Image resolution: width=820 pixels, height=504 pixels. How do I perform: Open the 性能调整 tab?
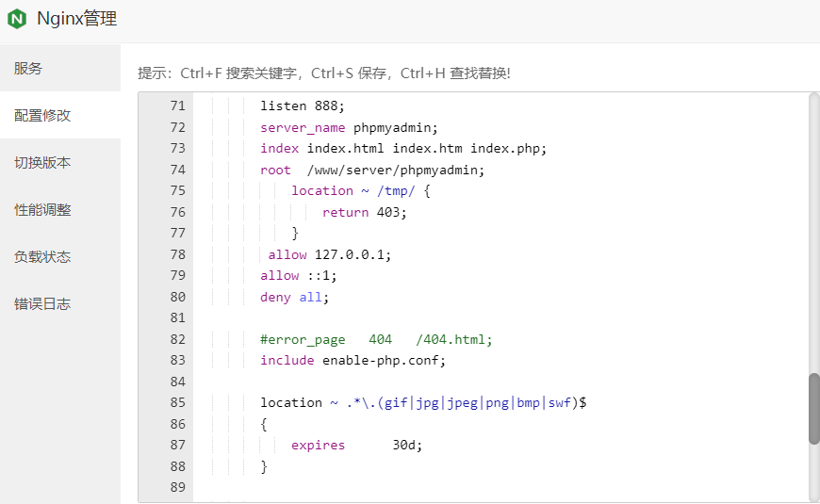(x=60, y=209)
